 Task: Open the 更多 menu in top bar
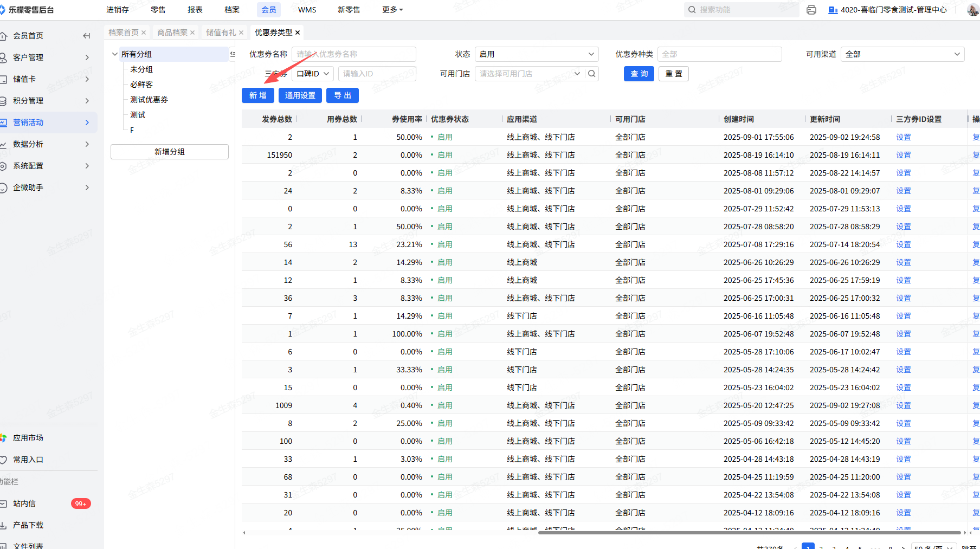[392, 10]
